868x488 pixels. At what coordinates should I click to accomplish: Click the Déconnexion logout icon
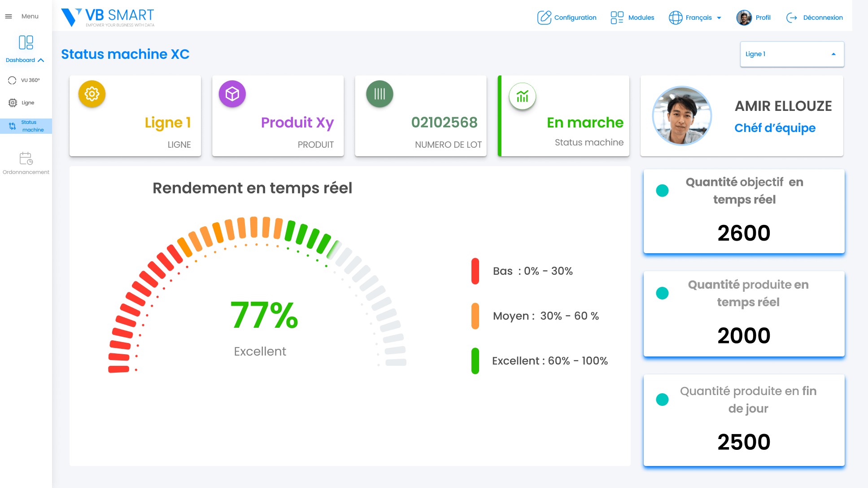tap(792, 18)
